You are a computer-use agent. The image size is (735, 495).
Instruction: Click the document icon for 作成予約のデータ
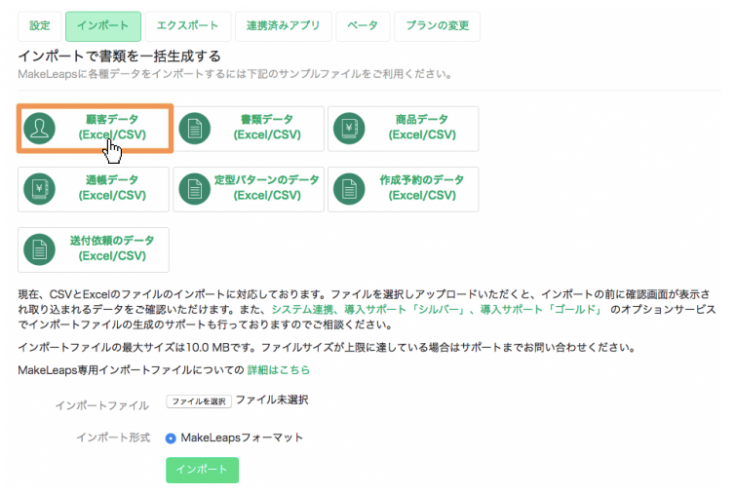click(349, 189)
